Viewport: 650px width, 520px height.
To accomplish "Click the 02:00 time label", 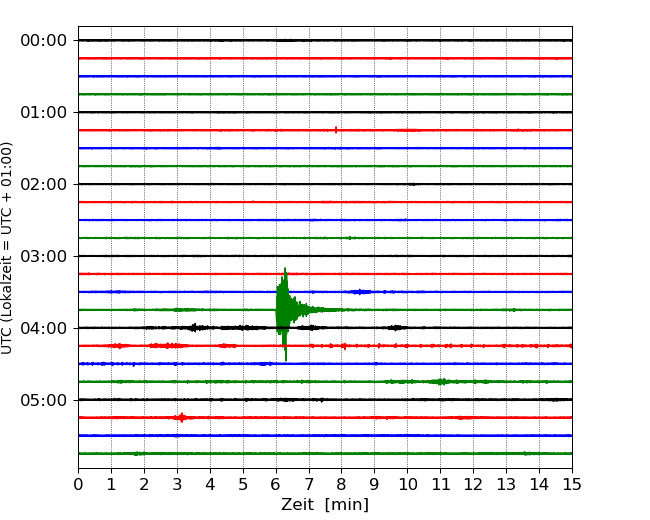I will click(x=44, y=185).
